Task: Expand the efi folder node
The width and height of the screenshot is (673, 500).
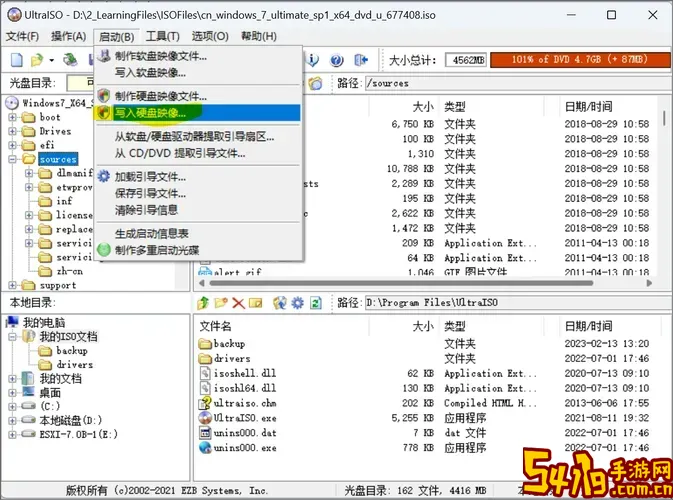Action: pyautogui.click(x=12, y=145)
